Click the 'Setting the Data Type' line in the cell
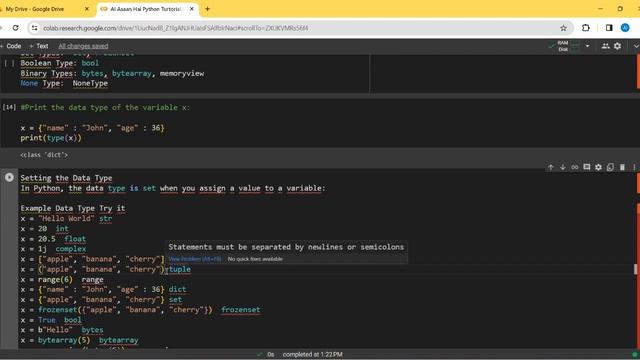The width and height of the screenshot is (640, 360). 66,178
